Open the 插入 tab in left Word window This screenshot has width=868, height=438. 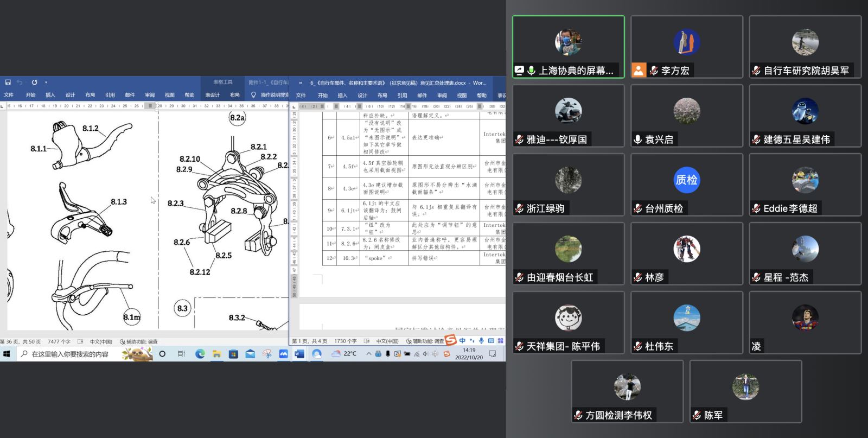pos(50,95)
